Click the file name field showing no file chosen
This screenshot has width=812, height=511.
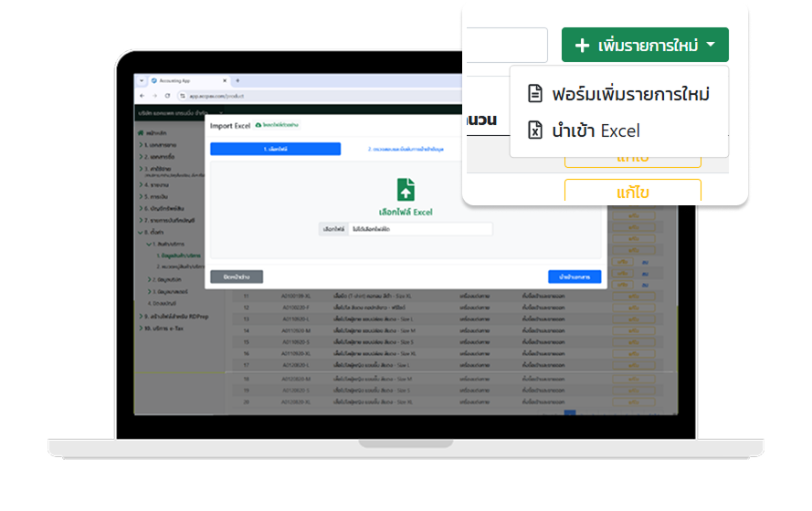420,229
